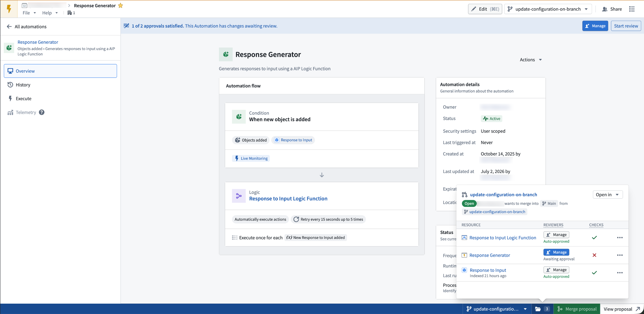Click the approvals review icon in the banner
The height and width of the screenshot is (314, 644).
click(x=126, y=26)
